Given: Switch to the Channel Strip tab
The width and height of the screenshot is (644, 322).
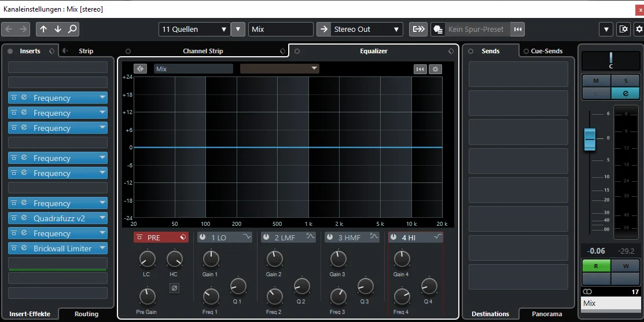Looking at the screenshot, I should pyautogui.click(x=203, y=51).
